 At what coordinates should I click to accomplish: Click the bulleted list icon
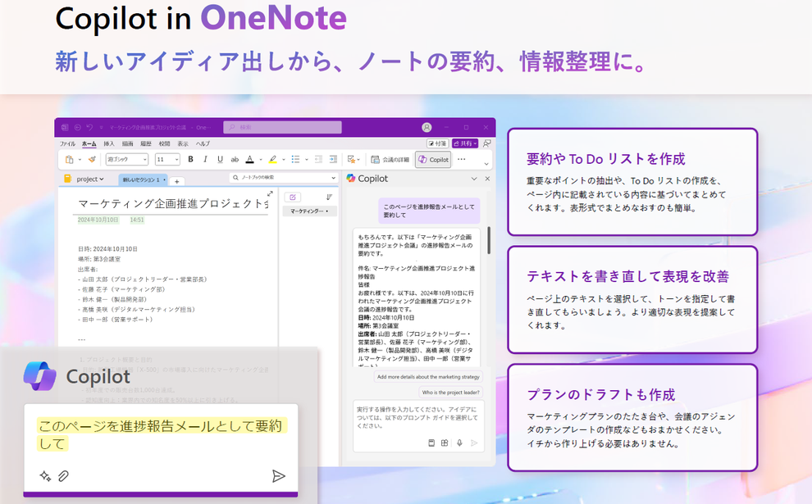click(296, 159)
